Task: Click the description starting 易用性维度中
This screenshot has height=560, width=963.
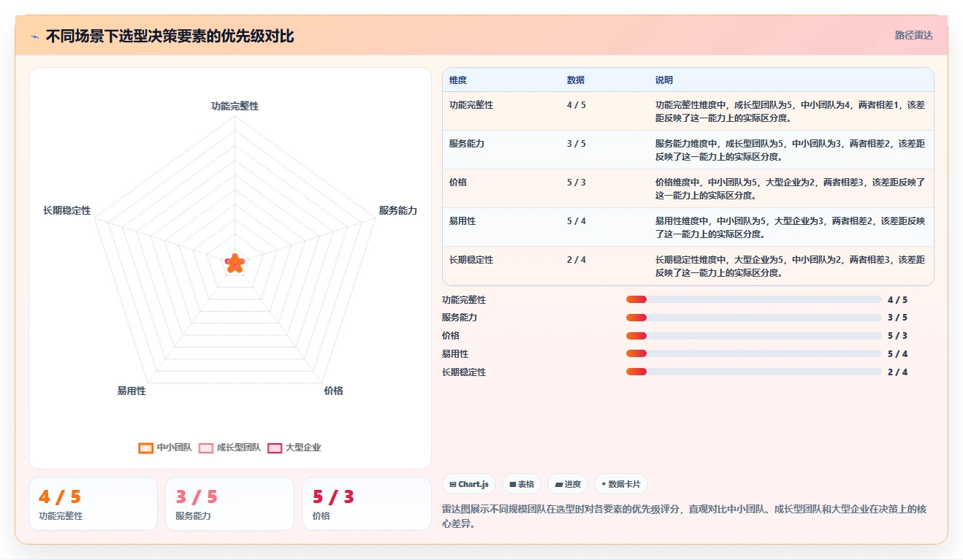Action: pyautogui.click(x=790, y=227)
